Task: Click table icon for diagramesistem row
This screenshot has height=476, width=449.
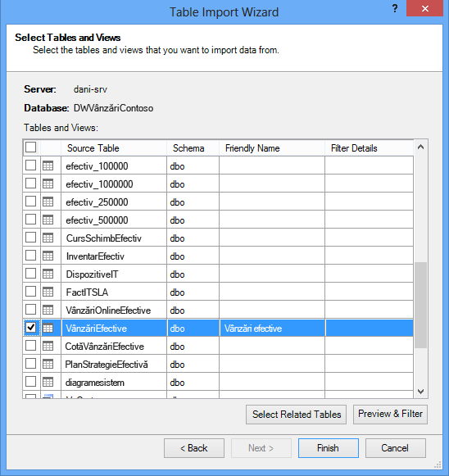Action: [48, 382]
